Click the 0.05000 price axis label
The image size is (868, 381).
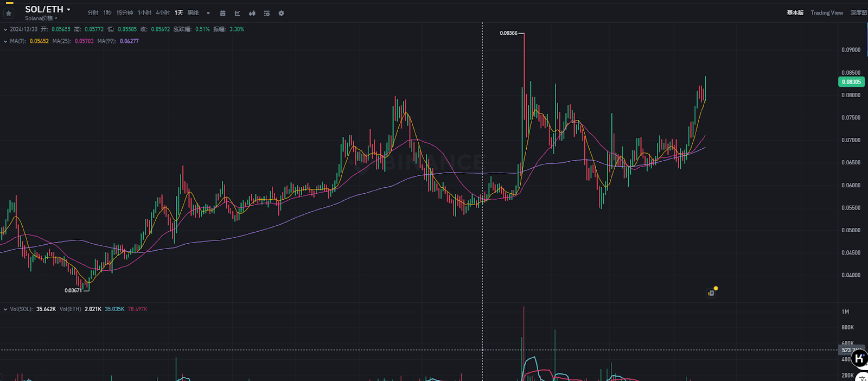click(851, 230)
